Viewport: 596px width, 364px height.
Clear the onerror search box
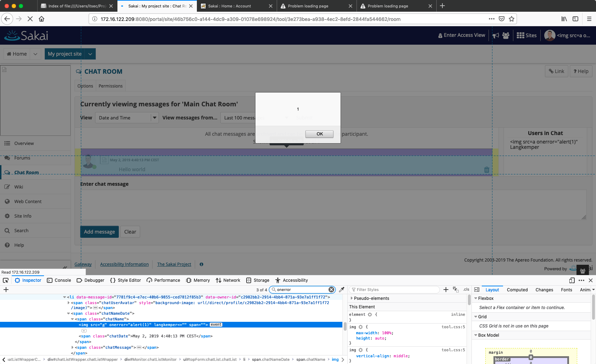(x=331, y=290)
